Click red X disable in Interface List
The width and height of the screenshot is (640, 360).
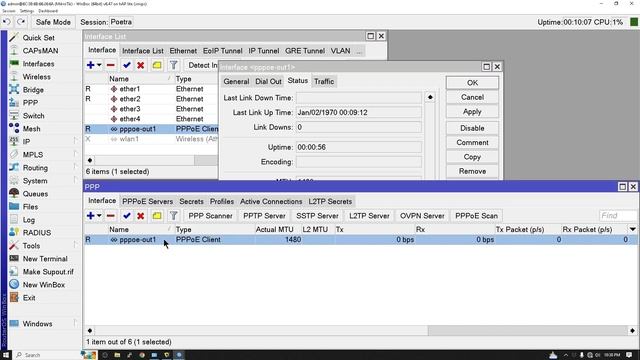pos(141,65)
